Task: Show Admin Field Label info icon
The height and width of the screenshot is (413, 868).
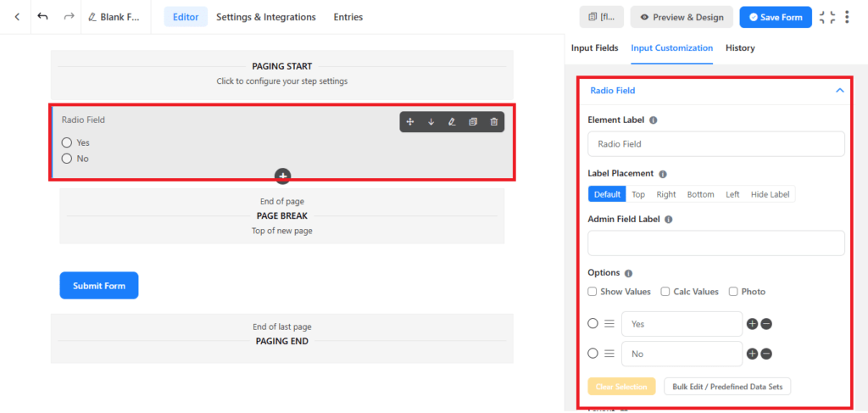Action: (x=668, y=220)
